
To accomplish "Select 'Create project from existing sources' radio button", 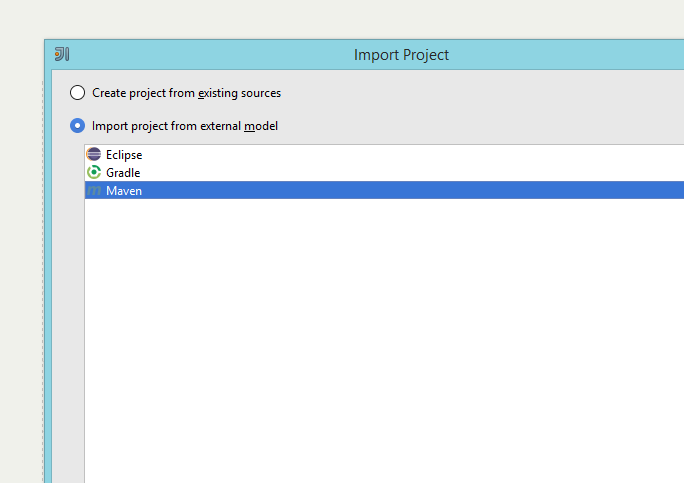I will [x=78, y=92].
